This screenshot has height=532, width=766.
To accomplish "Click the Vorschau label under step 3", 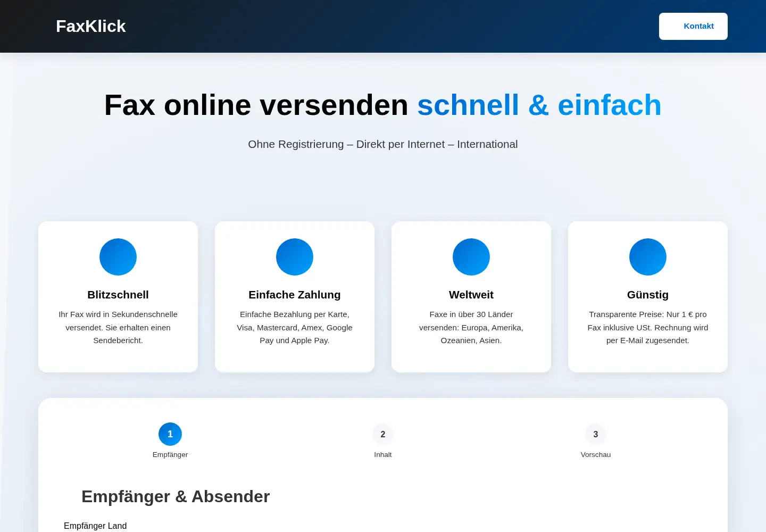I will point(596,454).
